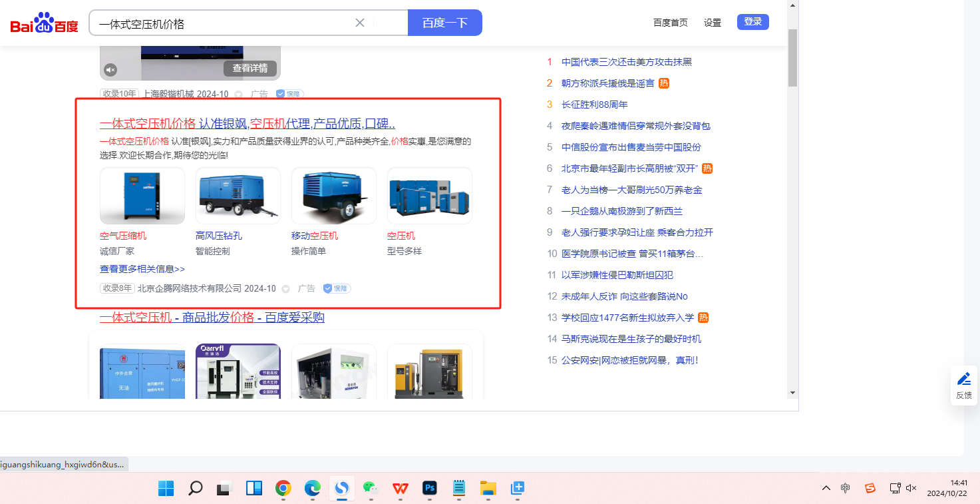Click the 保障 badge beside 上海毅锴机械
The image size is (980, 504).
tap(289, 94)
